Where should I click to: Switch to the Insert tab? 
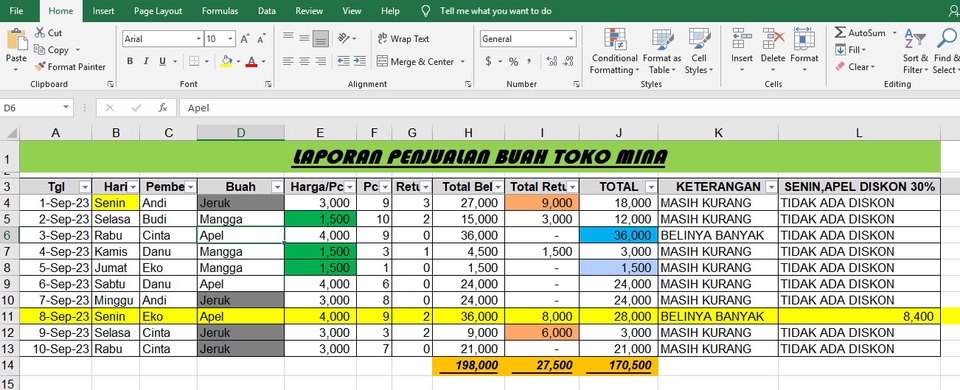tap(103, 11)
